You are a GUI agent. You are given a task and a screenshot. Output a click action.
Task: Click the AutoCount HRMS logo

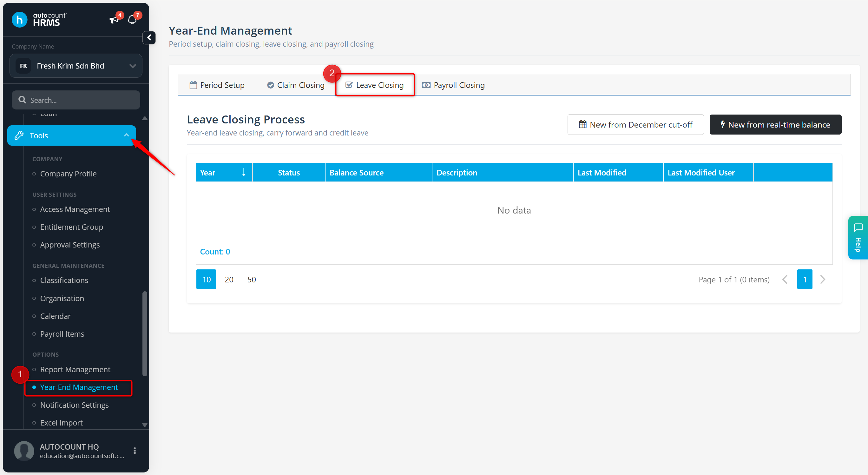pyautogui.click(x=39, y=20)
